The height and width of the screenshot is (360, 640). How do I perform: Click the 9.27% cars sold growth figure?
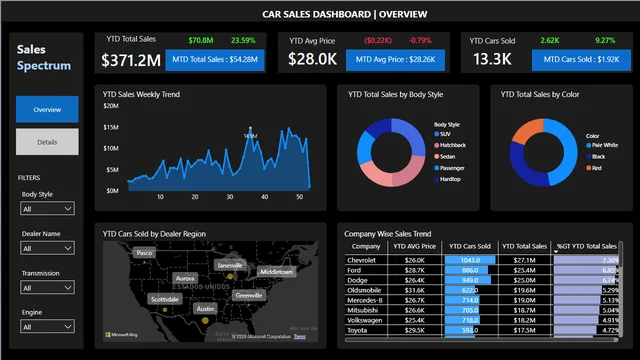click(x=605, y=40)
